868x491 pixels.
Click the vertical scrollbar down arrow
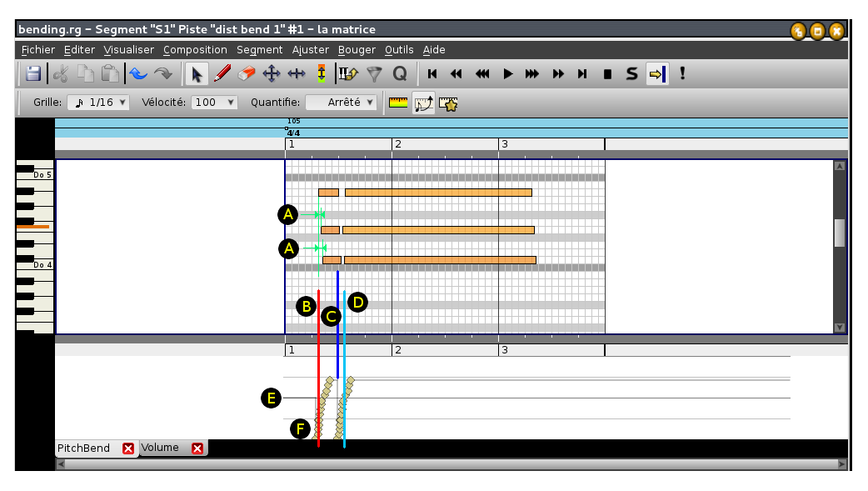840,328
